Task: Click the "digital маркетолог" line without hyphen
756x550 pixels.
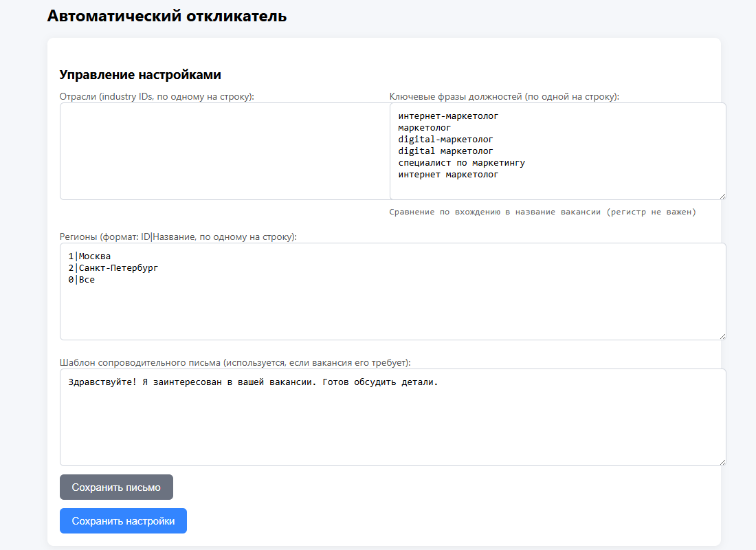Action: tap(445, 151)
